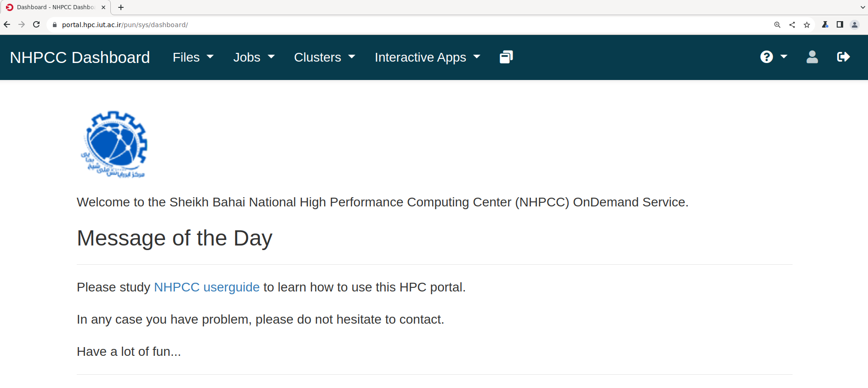Open the Help question mark menu

[773, 57]
